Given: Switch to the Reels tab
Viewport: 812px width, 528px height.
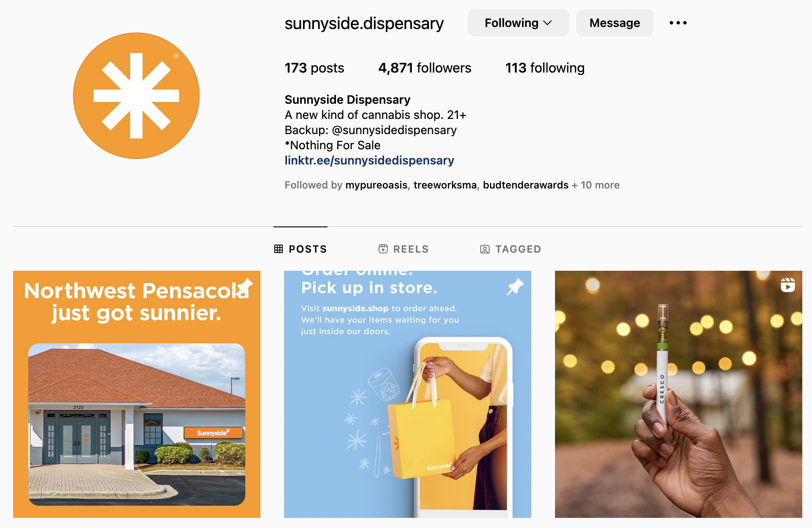Looking at the screenshot, I should point(403,249).
